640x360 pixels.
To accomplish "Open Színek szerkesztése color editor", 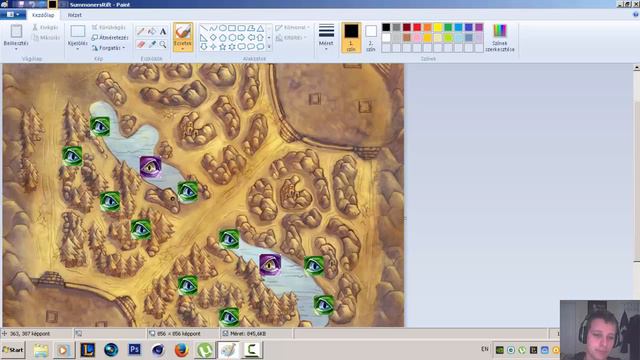I will (x=500, y=38).
